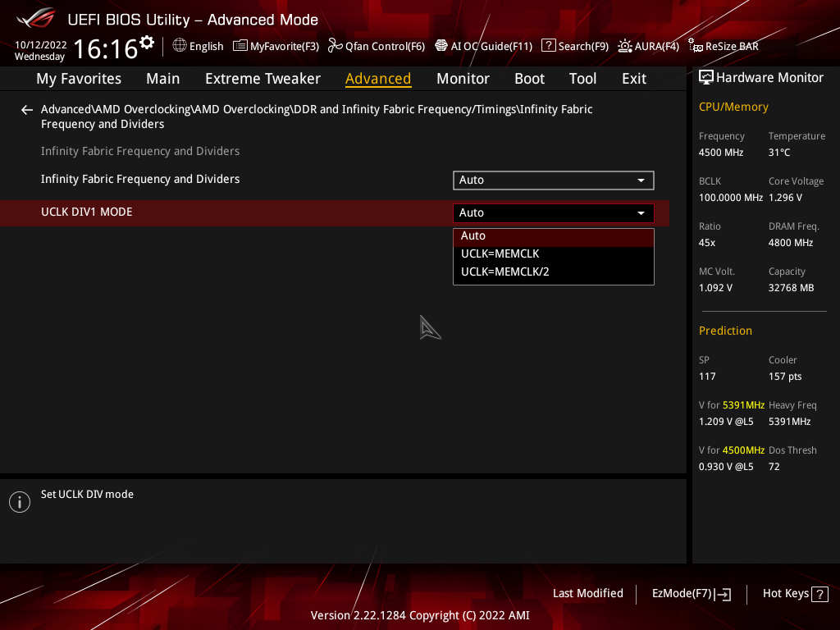
Task: Select UCLK=MEMCLK option
Action: tap(554, 254)
